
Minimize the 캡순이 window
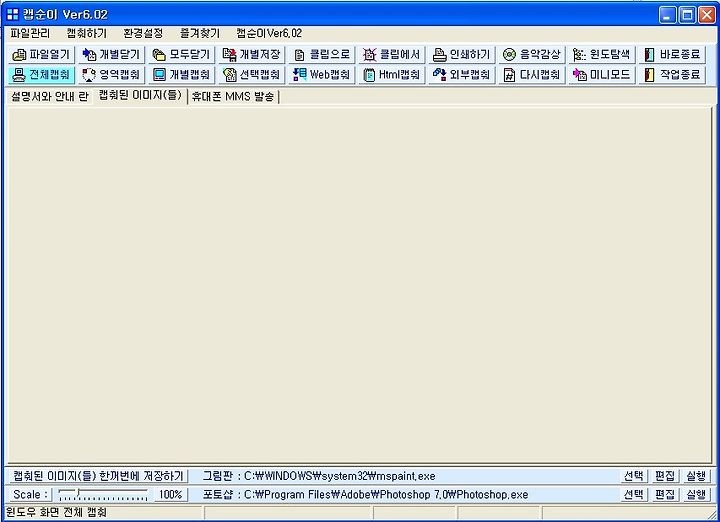point(667,15)
